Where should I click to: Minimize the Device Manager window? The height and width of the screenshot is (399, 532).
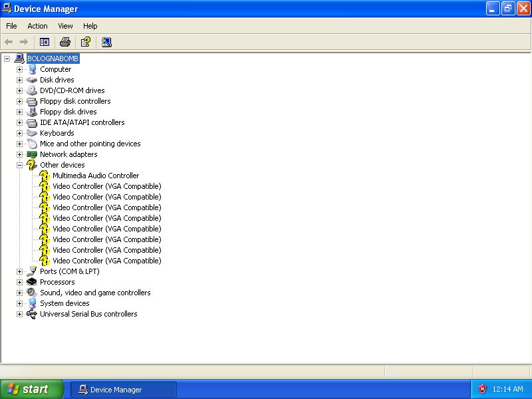coord(493,9)
